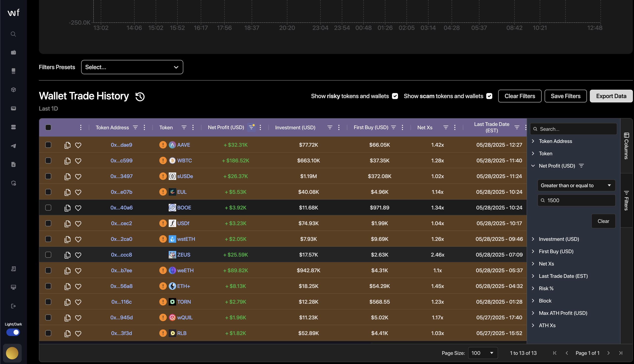The image size is (634, 364).
Task: Toggle the Light/Dark mode switch
Action: [x=13, y=332]
